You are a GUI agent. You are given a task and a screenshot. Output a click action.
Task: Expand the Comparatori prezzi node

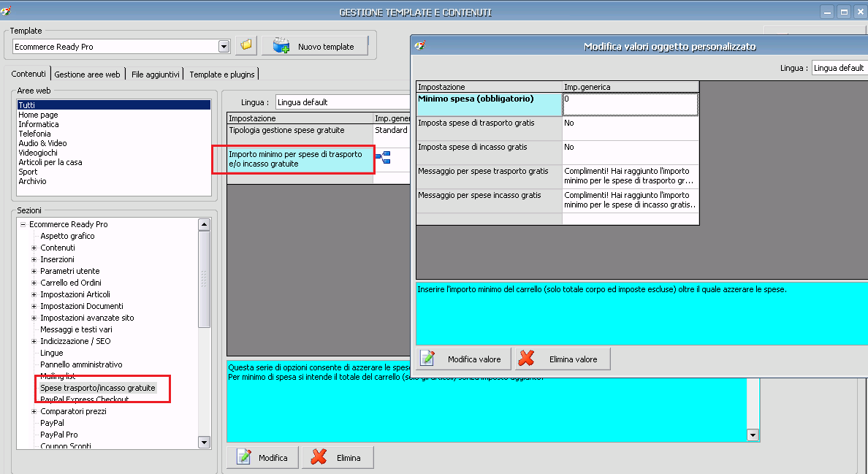click(34, 411)
